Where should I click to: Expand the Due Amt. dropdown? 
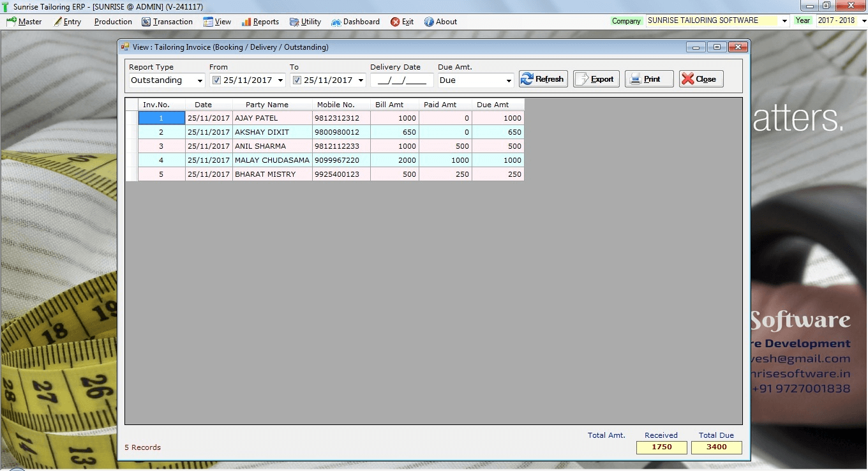coord(509,81)
